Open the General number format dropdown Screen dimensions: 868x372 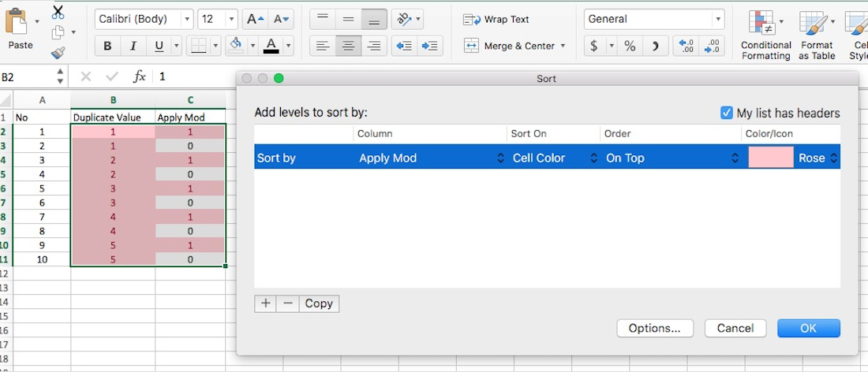[x=717, y=19]
